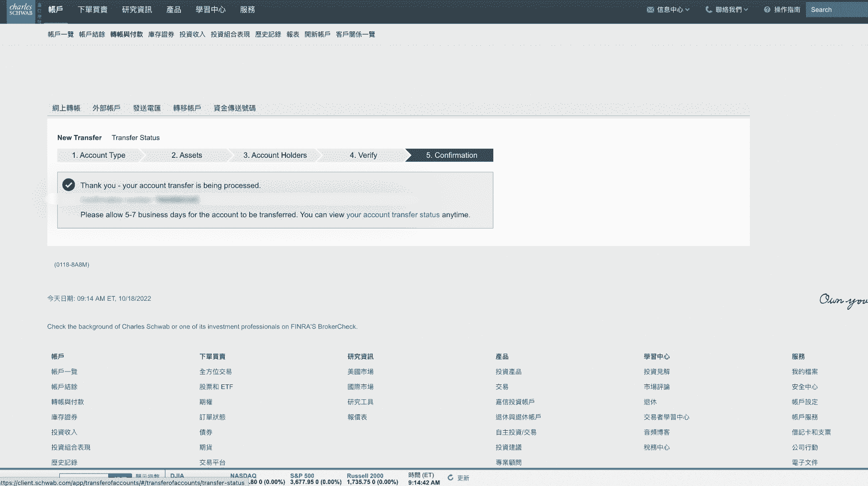Select the 轉移帳戶 tab
Screen dimensions: 868x486
tap(187, 108)
